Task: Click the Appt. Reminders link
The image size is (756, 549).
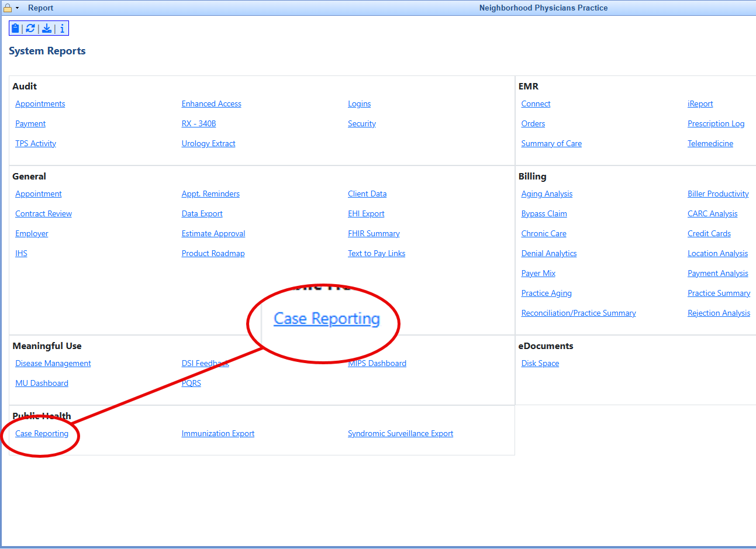Action: point(210,194)
